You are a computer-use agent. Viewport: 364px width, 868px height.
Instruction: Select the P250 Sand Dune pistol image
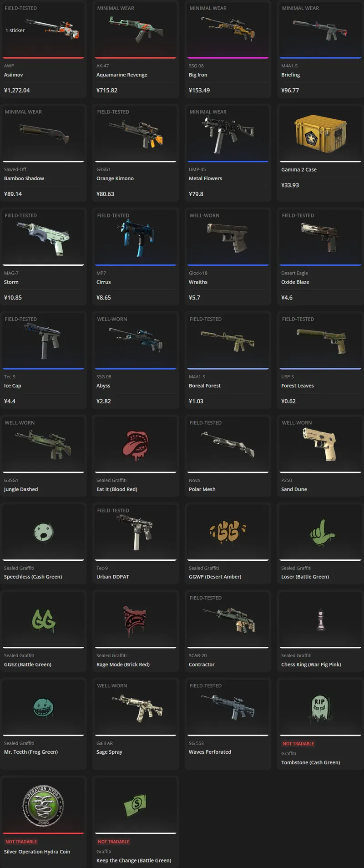coord(320,444)
